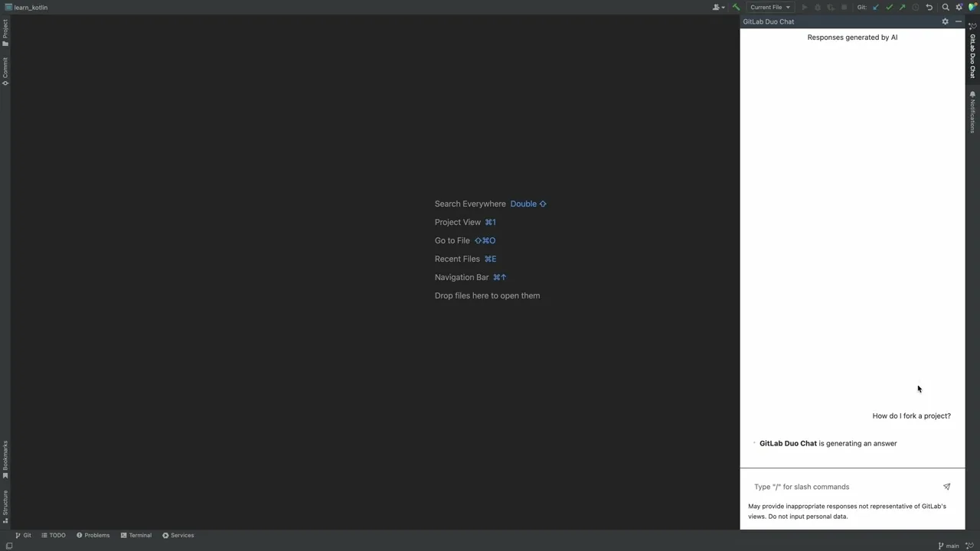Click 'GitLab Duo Chat is generating an answer' text

(x=828, y=444)
